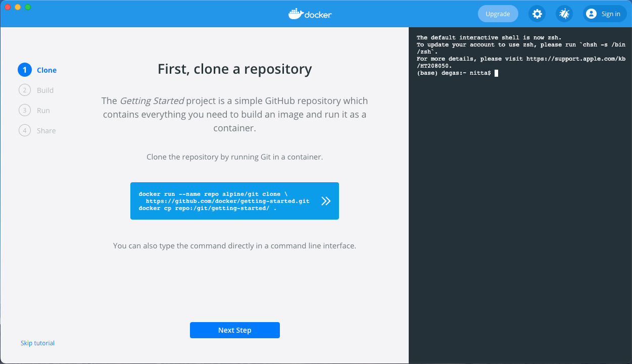Click the Skip tutorial link

tap(37, 343)
